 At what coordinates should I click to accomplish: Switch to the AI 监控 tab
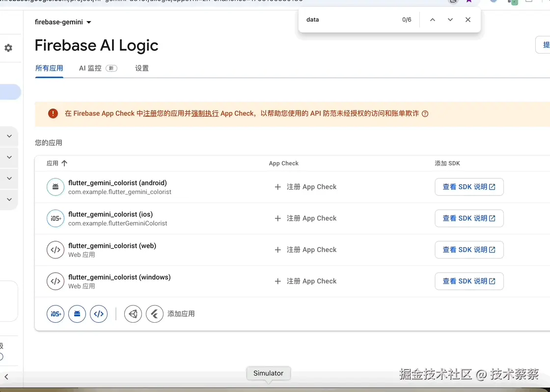98,68
